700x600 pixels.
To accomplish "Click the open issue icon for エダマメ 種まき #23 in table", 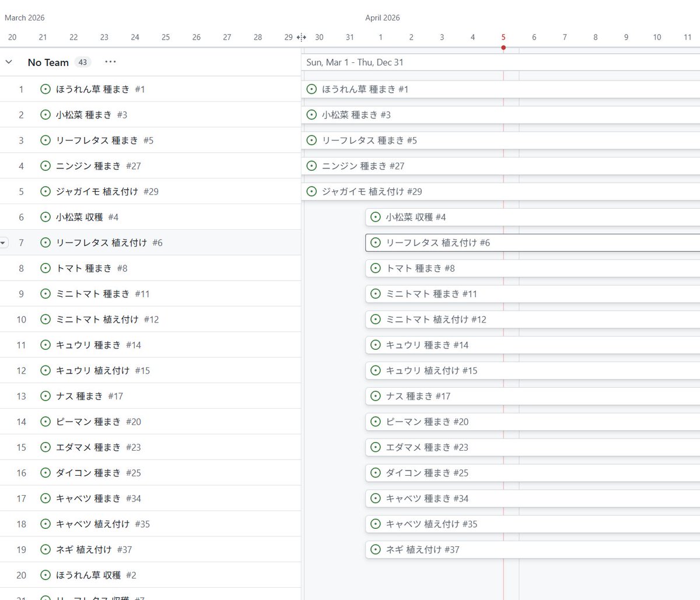I will [x=45, y=447].
